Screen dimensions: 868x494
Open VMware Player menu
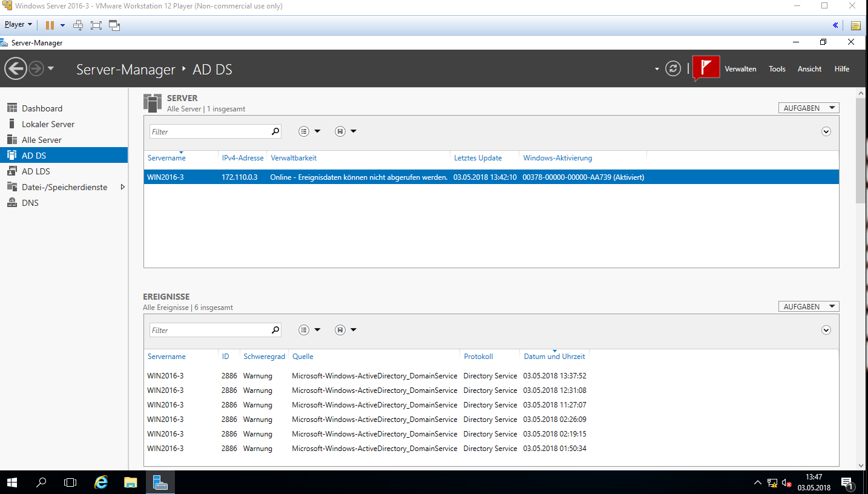(x=18, y=25)
